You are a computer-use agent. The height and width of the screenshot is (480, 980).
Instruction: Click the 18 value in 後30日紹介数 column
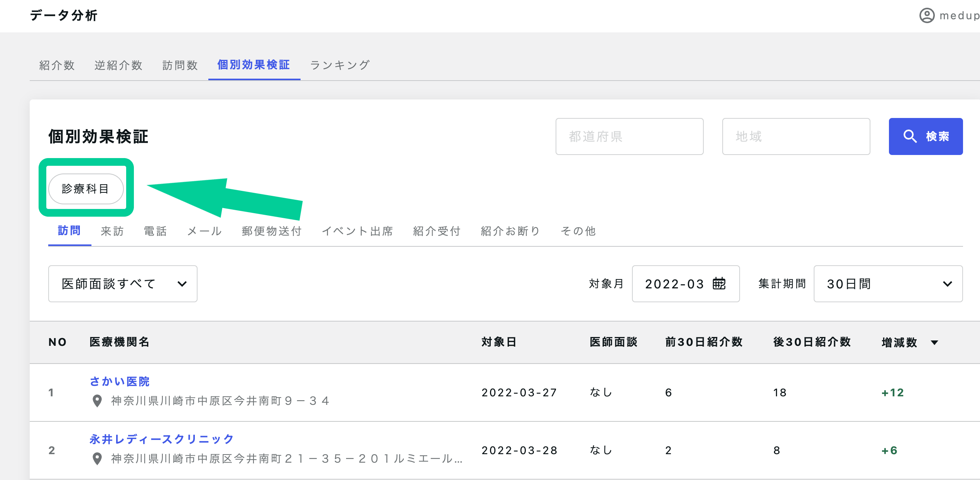pyautogui.click(x=780, y=392)
